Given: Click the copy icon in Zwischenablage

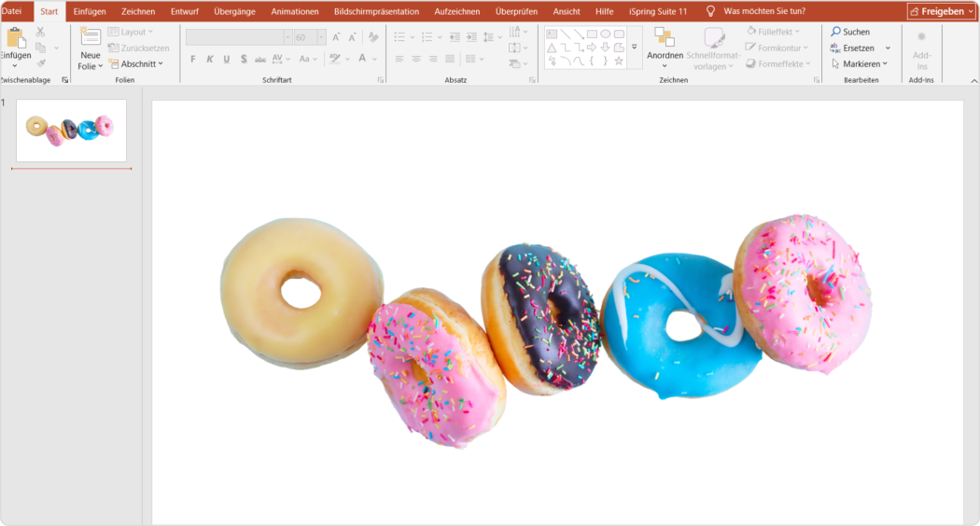Looking at the screenshot, I should [41, 48].
